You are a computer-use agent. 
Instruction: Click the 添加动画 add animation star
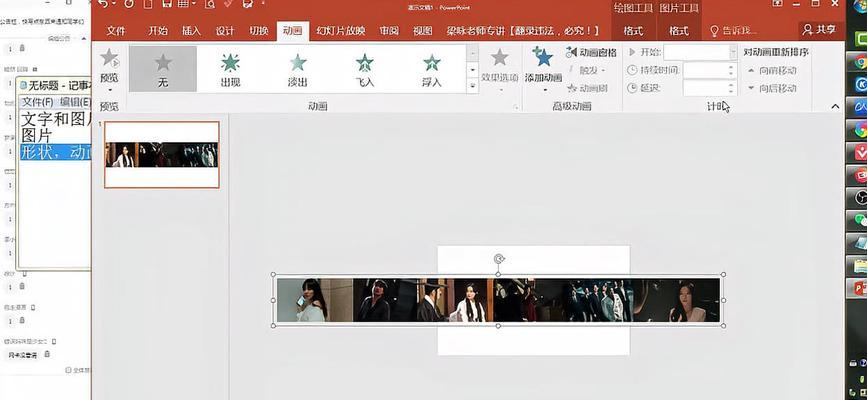click(x=543, y=57)
